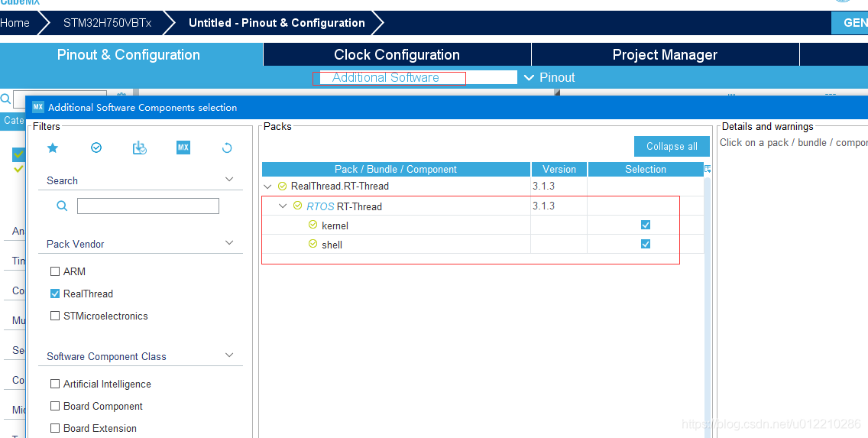Image resolution: width=868 pixels, height=438 pixels.
Task: Check the ARM pack vendor filter
Action: coord(55,271)
